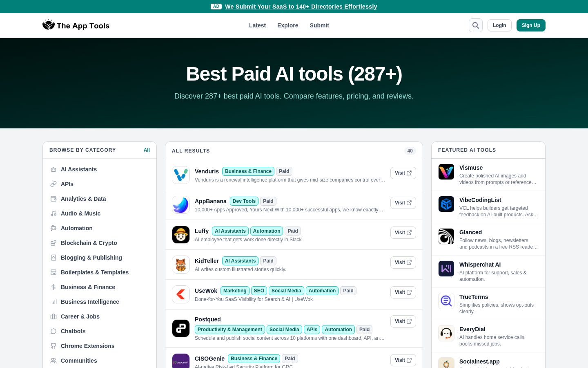Open the Socialnest.app featured listing
Viewport: 588px width, 368px height.
coord(488,361)
